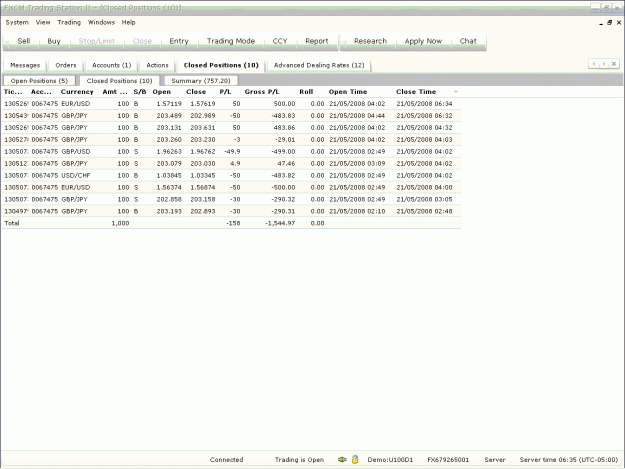
Task: Click the Sell toolbar button
Action: (x=24, y=41)
